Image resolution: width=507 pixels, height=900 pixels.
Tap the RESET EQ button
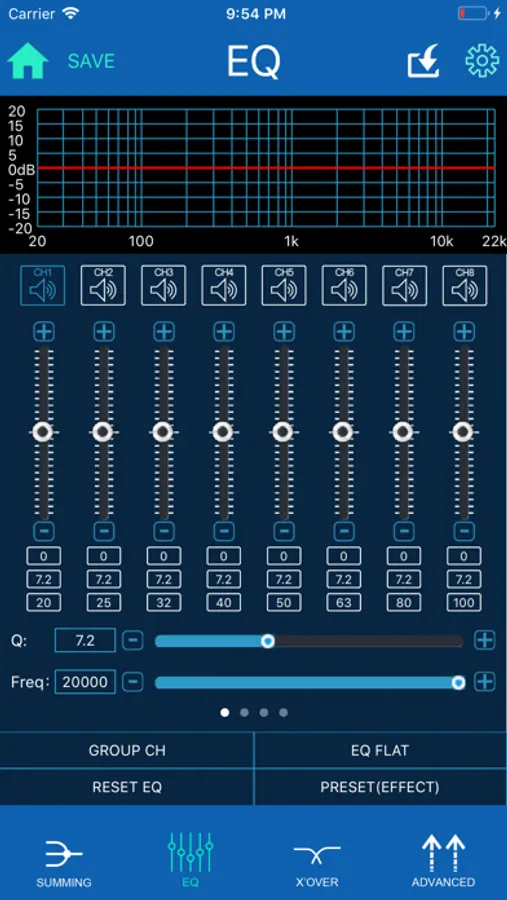[x=126, y=787]
